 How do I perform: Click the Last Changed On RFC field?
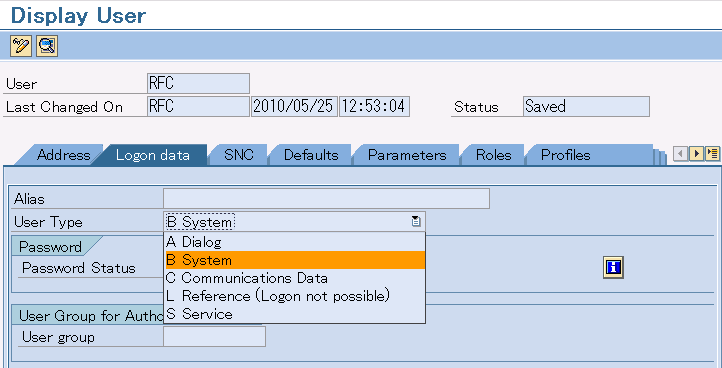pyautogui.click(x=198, y=106)
